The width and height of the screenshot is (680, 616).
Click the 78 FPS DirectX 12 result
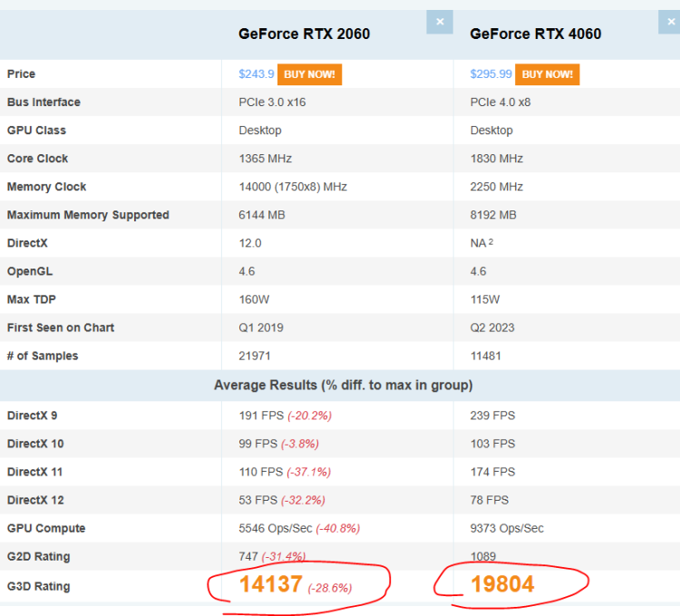490,500
